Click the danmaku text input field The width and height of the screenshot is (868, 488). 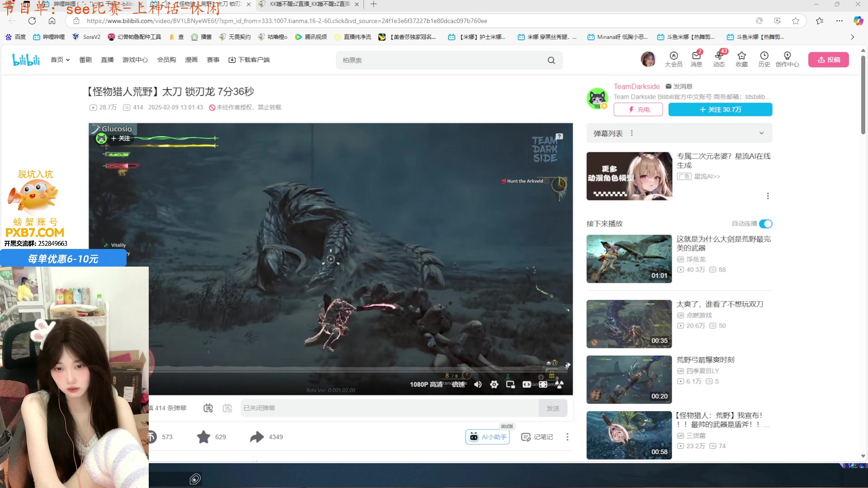click(x=390, y=408)
